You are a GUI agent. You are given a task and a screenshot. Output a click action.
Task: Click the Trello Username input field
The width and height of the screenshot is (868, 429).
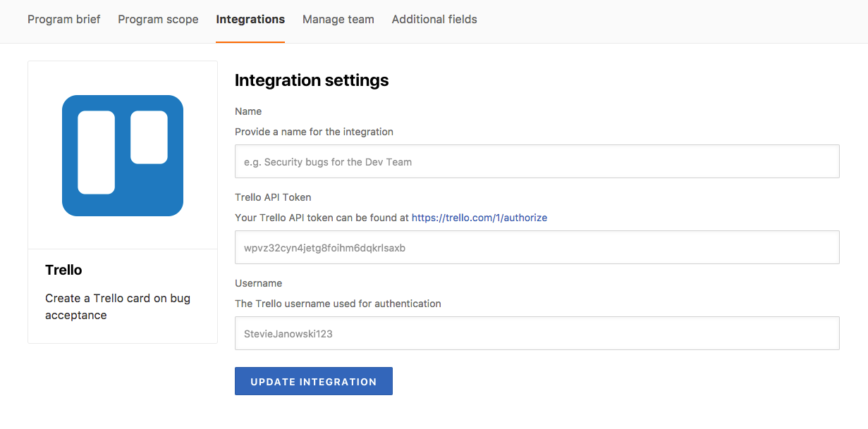(537, 333)
